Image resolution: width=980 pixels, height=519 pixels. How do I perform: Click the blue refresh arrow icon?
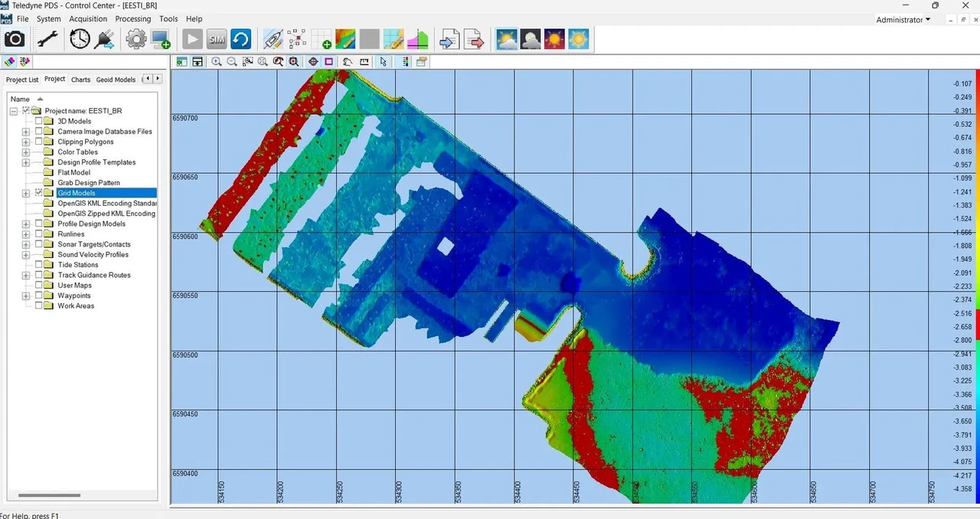point(240,39)
